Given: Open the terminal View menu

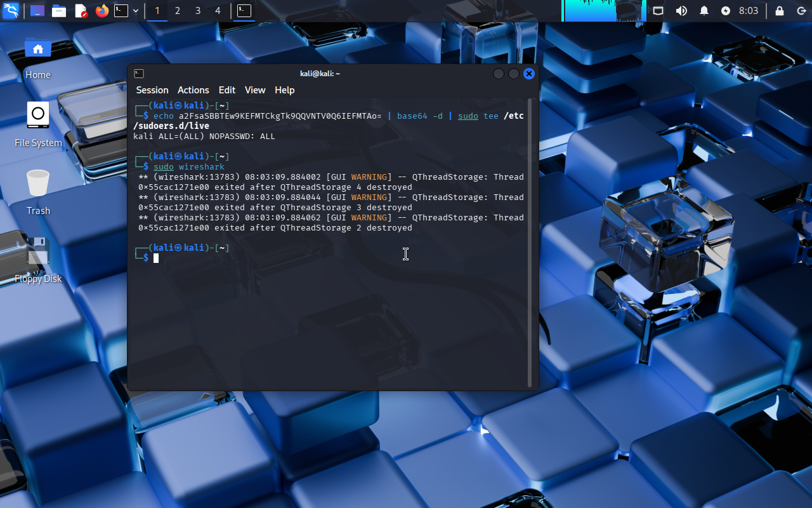Looking at the screenshot, I should [255, 90].
